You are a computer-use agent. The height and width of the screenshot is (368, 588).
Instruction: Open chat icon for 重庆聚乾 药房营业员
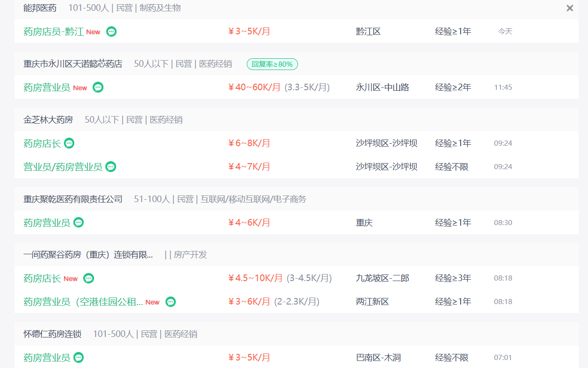78,223
